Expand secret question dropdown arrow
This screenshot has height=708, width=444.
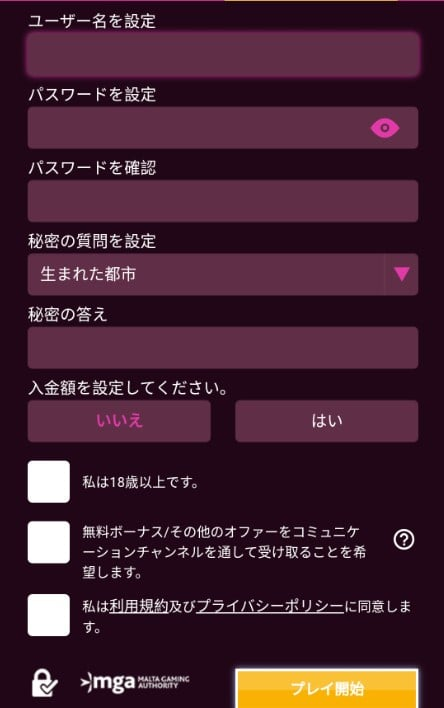coord(402,274)
